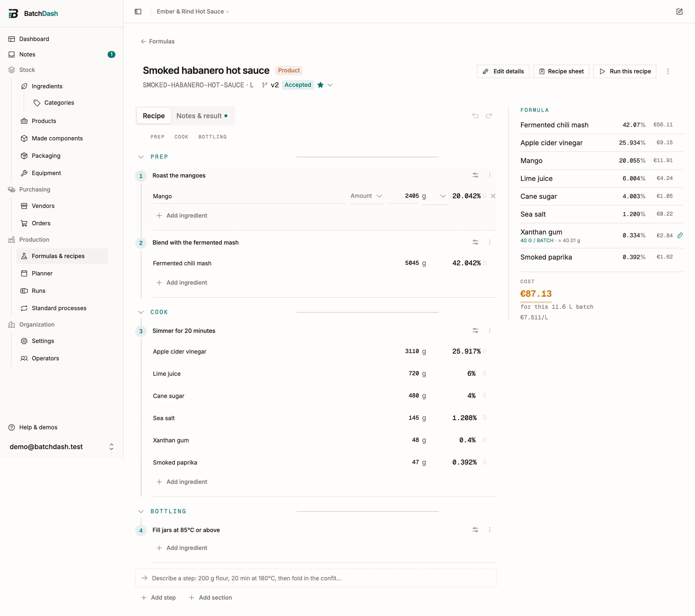Click the €87.13 cost total
The image size is (695, 616).
click(536, 294)
